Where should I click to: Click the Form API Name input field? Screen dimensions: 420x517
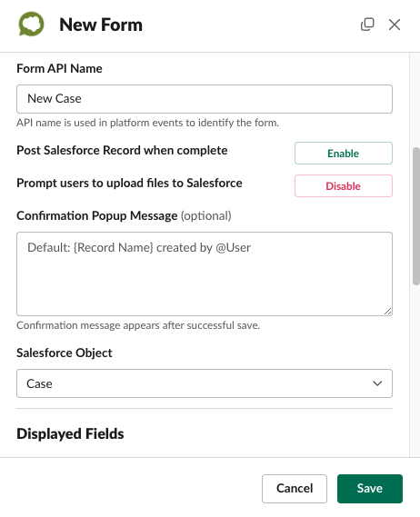pyautogui.click(x=205, y=99)
